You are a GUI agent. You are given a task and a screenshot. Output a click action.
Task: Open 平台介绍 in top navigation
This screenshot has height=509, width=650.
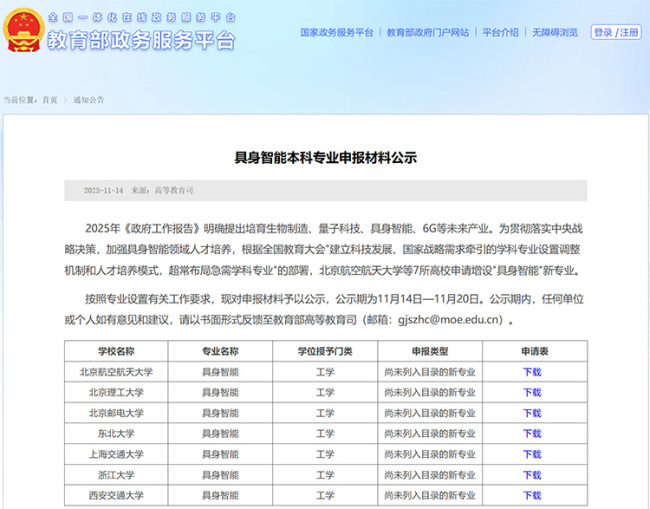[500, 33]
